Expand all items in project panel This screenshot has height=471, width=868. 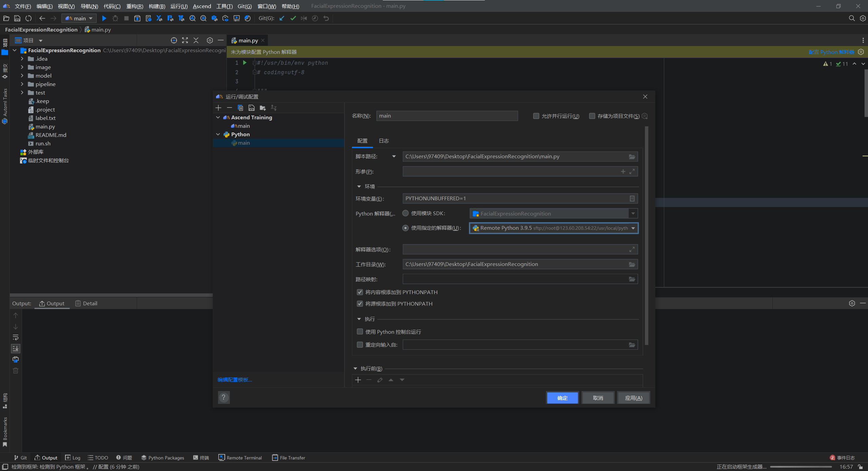[185, 40]
